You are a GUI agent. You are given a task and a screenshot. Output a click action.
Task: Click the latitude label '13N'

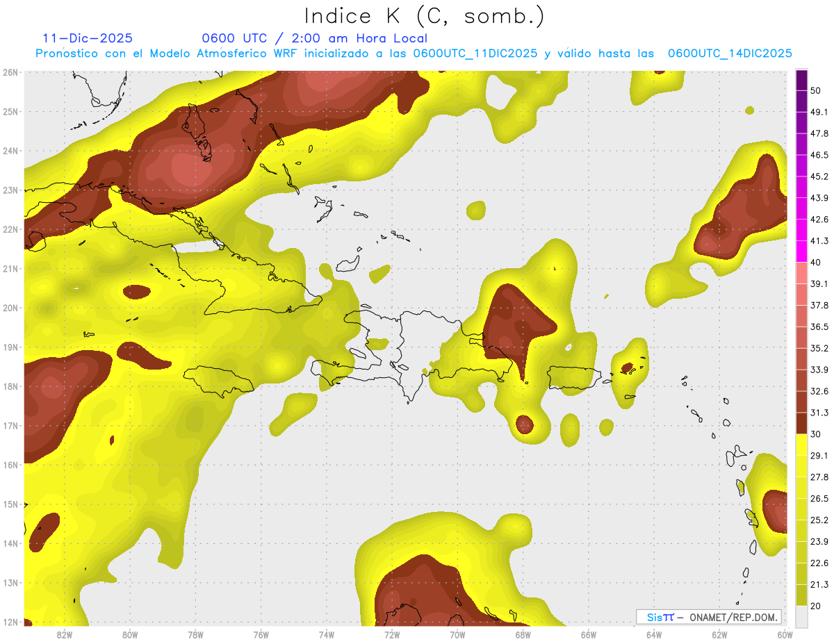[10, 583]
